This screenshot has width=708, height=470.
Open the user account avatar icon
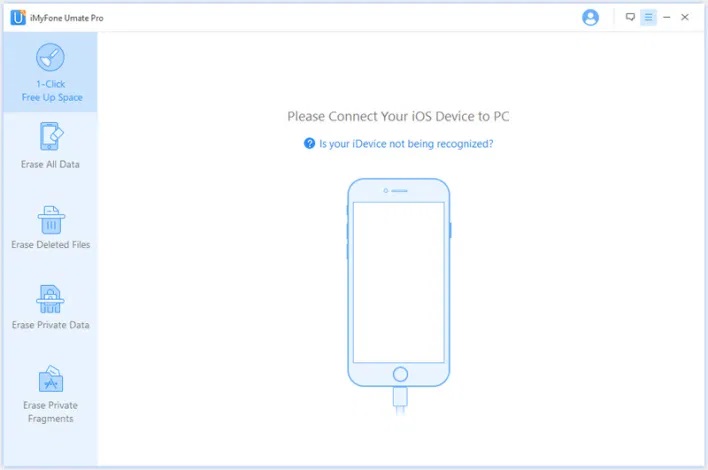click(x=590, y=18)
